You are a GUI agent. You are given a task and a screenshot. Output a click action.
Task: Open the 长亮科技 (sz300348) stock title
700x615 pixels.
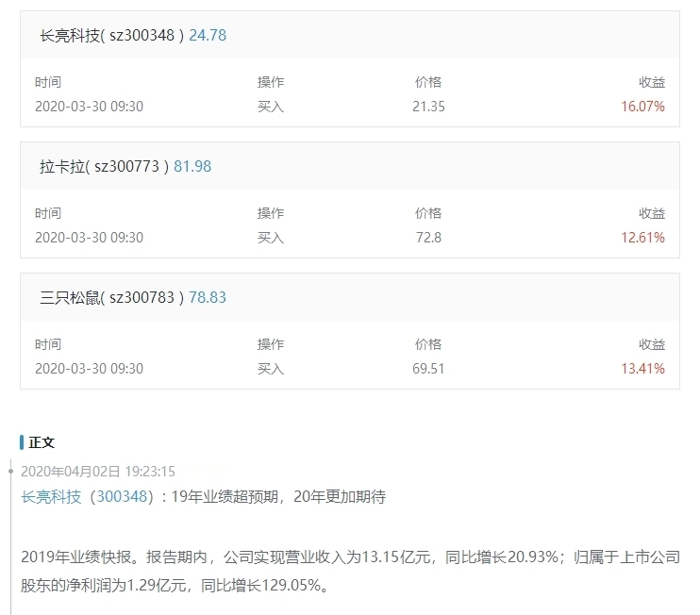[111, 35]
